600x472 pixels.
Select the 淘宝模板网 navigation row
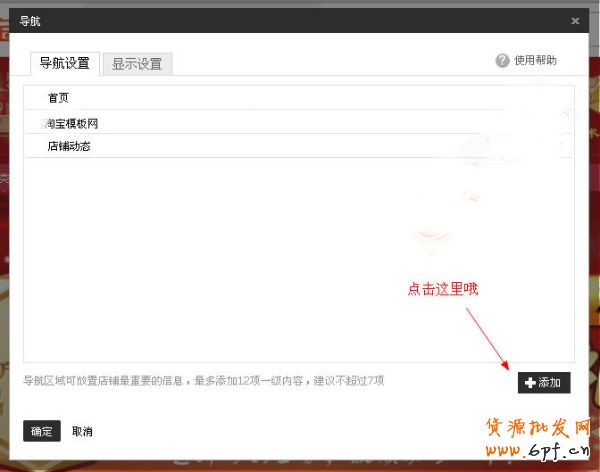click(72, 123)
